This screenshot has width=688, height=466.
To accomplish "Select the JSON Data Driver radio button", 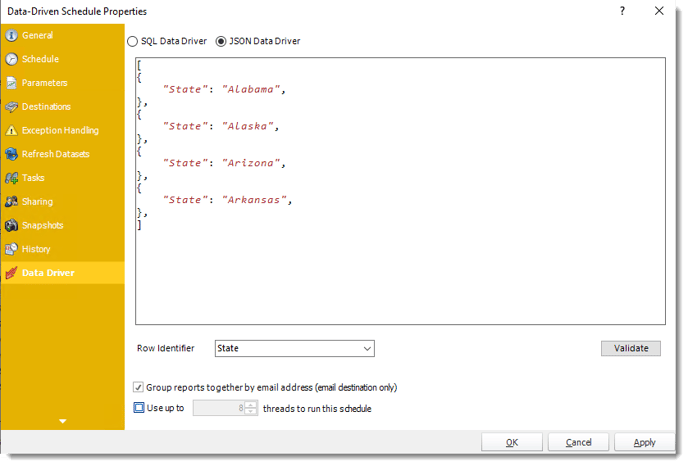I will (x=221, y=42).
